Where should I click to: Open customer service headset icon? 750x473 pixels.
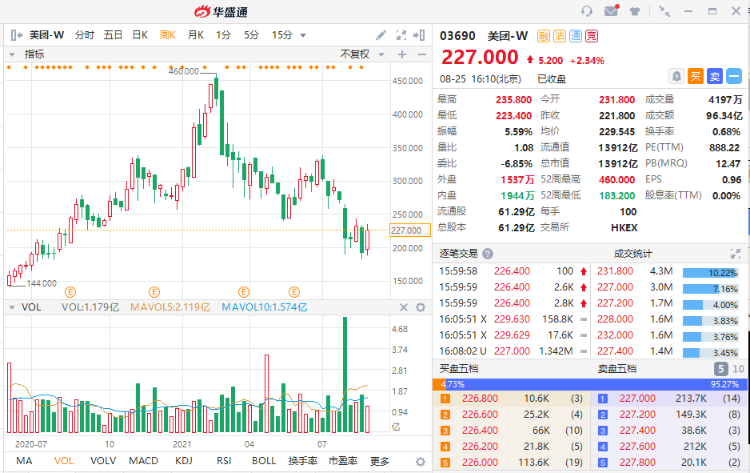click(x=587, y=11)
